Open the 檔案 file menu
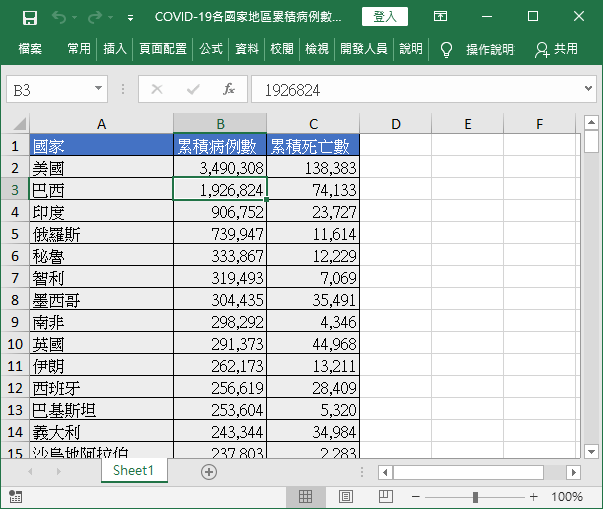The image size is (603, 509). [x=30, y=49]
